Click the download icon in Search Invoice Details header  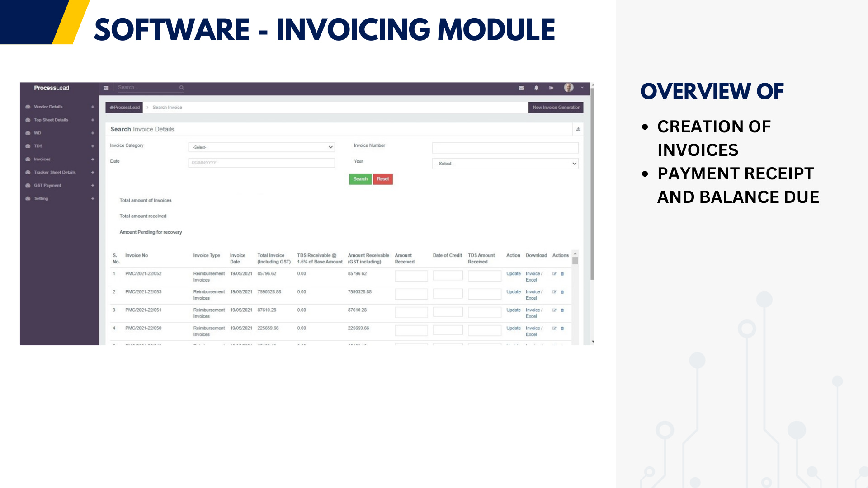(578, 129)
